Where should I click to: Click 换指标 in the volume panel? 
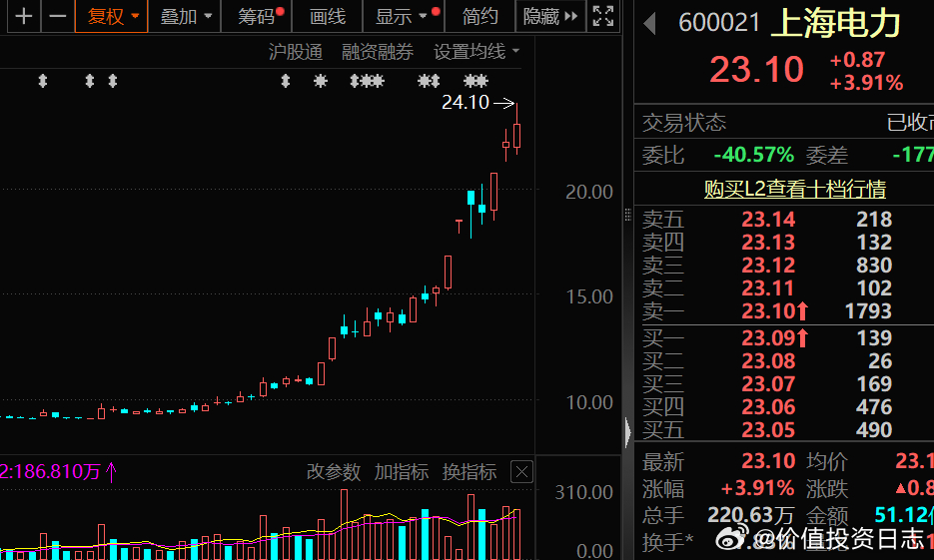coord(469,472)
